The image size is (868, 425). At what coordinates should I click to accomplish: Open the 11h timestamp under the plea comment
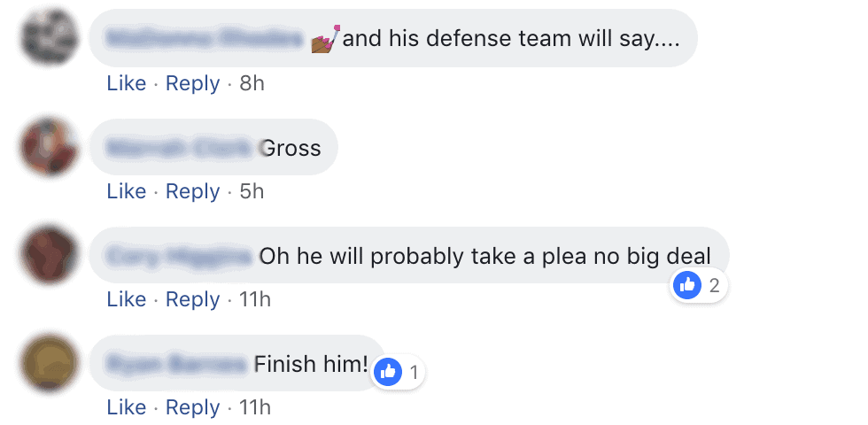coord(255,299)
